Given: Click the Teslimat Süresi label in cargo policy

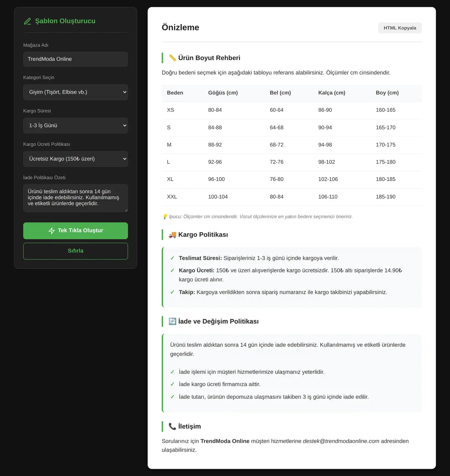Looking at the screenshot, I should (200, 258).
